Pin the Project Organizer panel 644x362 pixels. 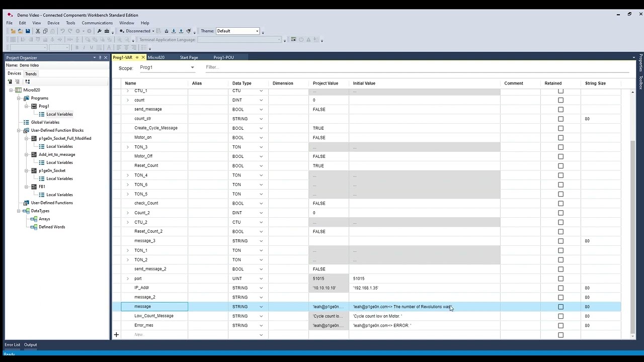(100, 57)
